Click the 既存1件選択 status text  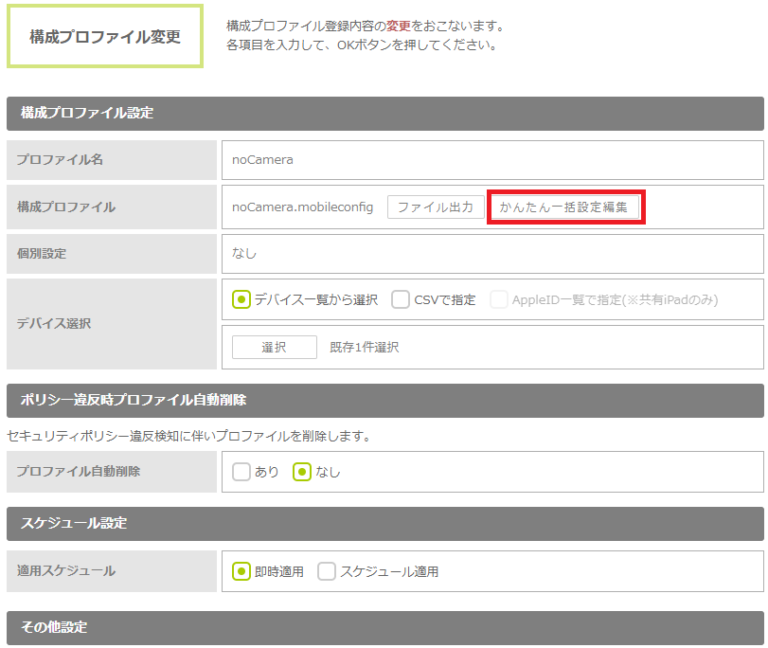coord(365,347)
